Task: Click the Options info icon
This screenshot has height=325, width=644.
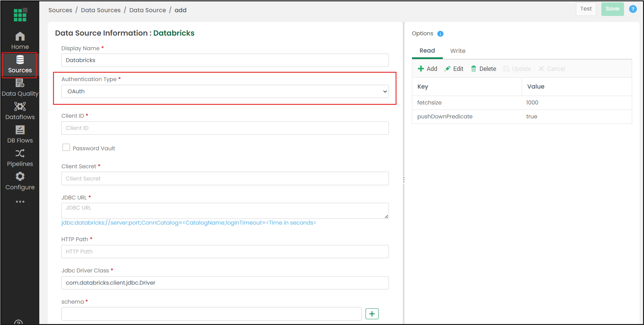Action: [x=440, y=34]
